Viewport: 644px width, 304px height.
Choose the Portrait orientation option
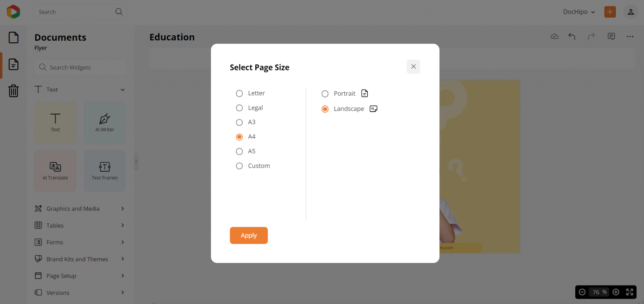coord(325,94)
